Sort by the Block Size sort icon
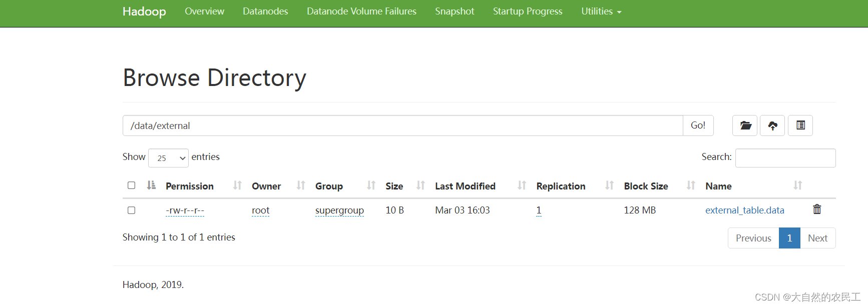The height and width of the screenshot is (307, 868). (x=691, y=185)
